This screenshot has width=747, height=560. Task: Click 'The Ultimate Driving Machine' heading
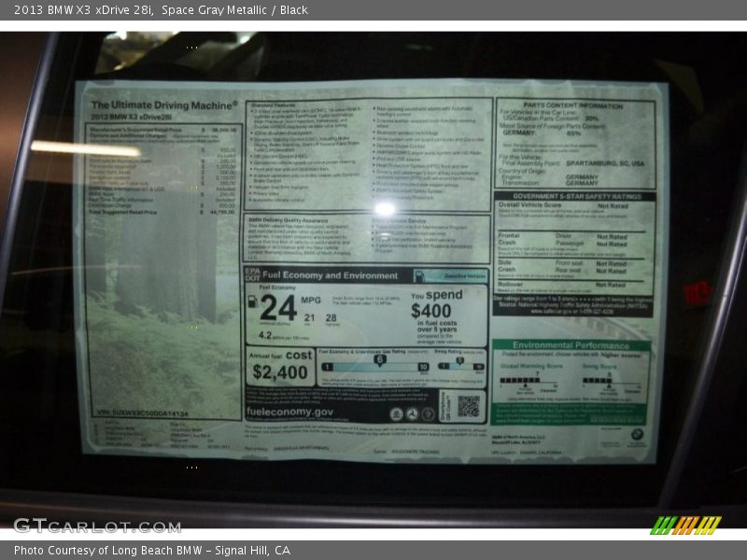coord(164,105)
